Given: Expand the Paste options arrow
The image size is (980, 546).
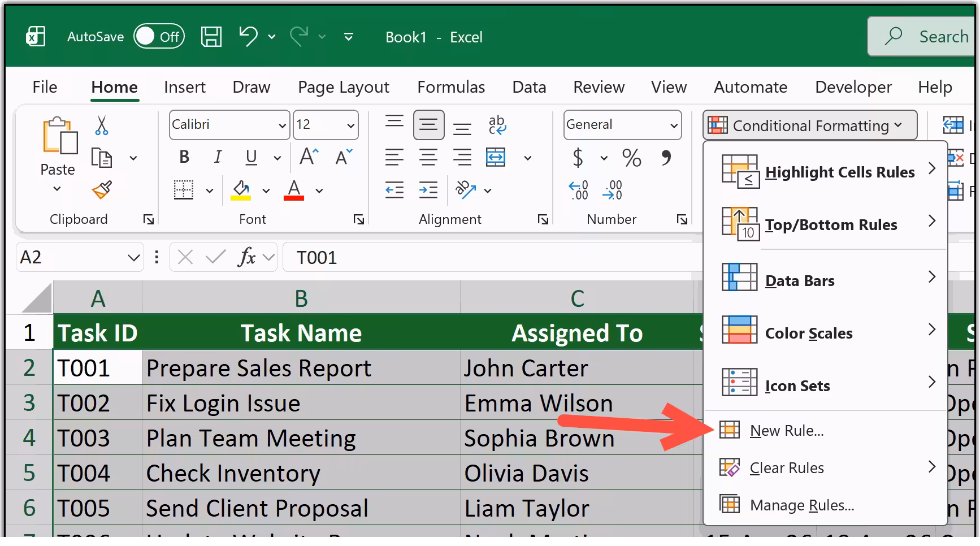Looking at the screenshot, I should pyautogui.click(x=57, y=189).
